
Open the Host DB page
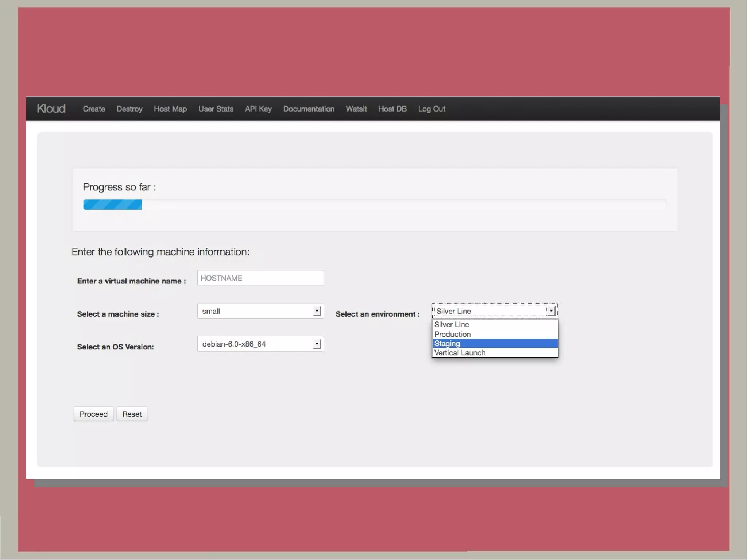pos(392,109)
